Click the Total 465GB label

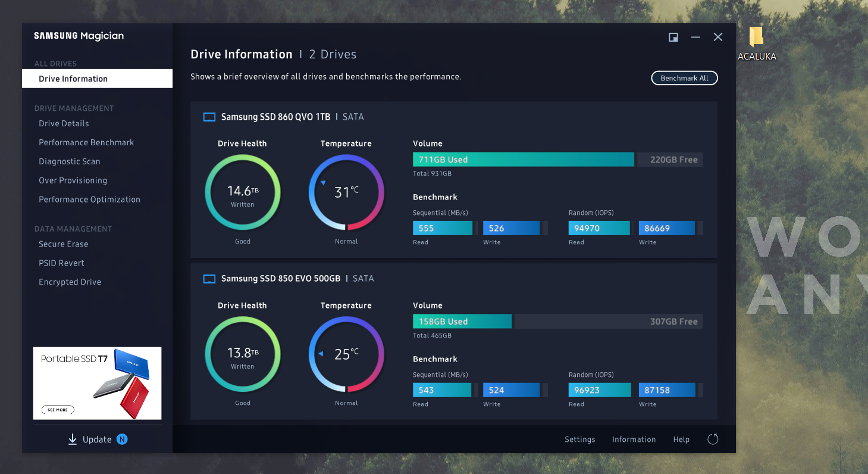(432, 336)
